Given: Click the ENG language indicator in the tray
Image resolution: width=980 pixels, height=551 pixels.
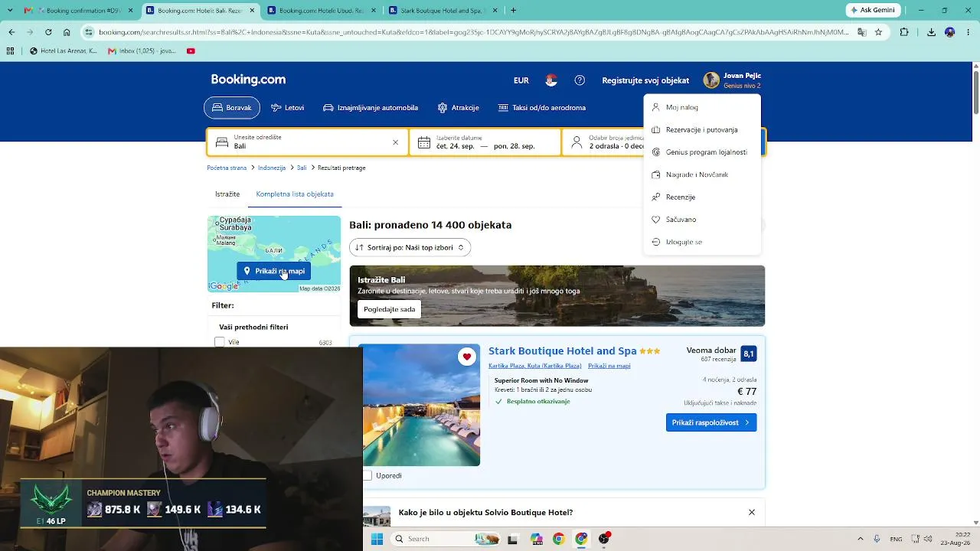Looking at the screenshot, I should coord(897,539).
